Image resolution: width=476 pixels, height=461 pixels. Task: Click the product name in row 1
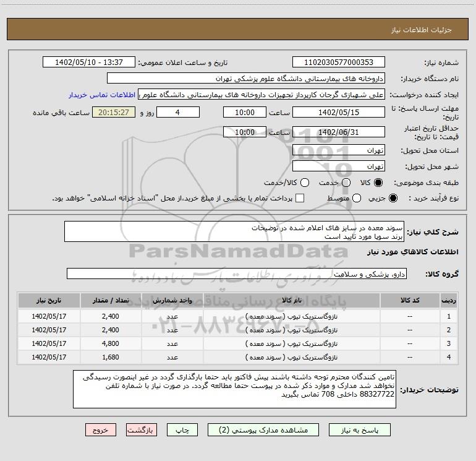coord(291,316)
